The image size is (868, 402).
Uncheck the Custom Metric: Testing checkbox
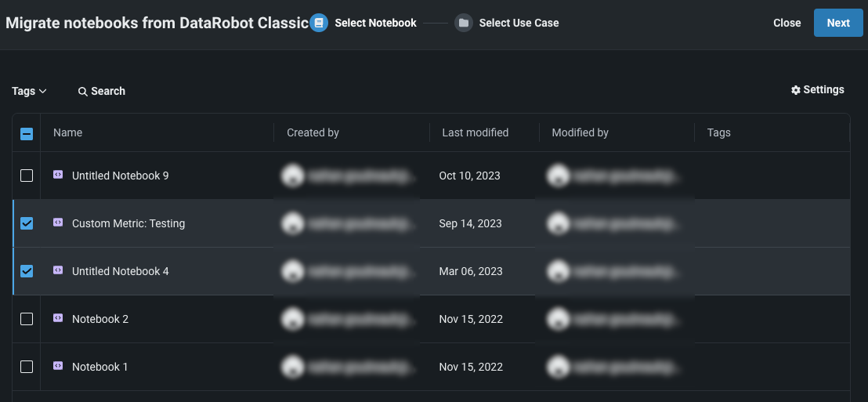coord(27,223)
